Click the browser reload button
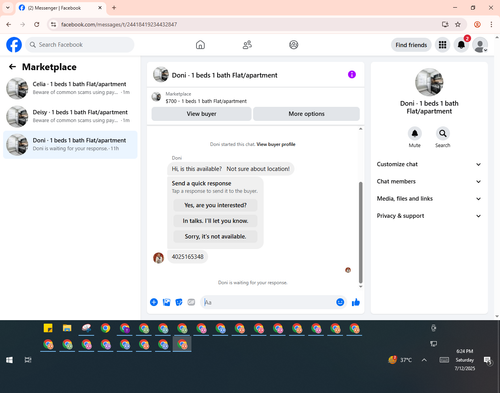 point(37,24)
